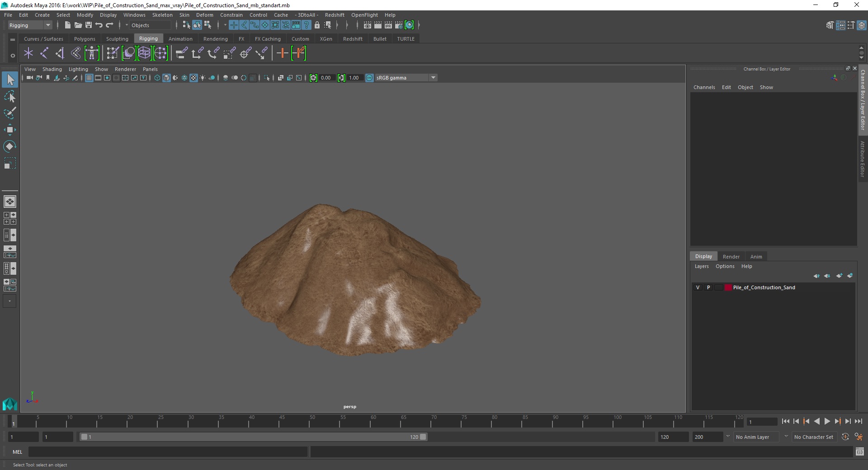Switch to the Render layer tab

(x=731, y=257)
